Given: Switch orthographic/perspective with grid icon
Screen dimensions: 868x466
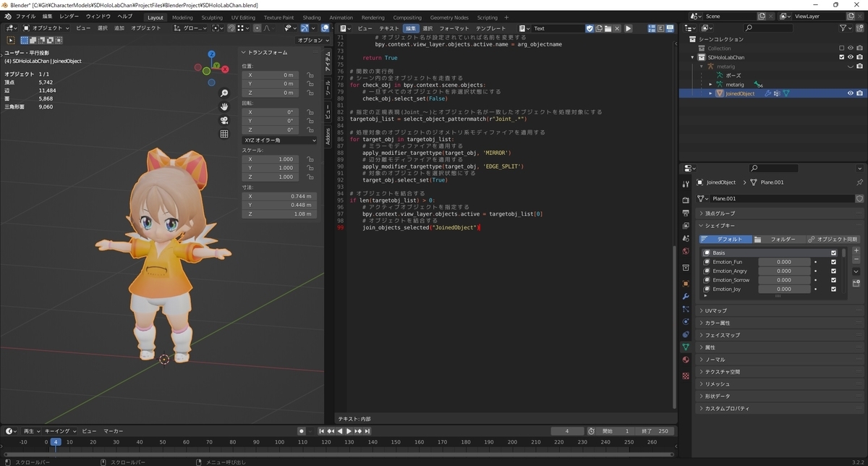Looking at the screenshot, I should click(x=224, y=134).
